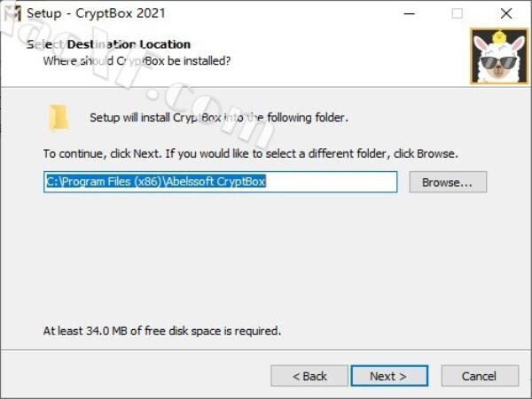Cancel the CryptBox installation

(x=480, y=376)
